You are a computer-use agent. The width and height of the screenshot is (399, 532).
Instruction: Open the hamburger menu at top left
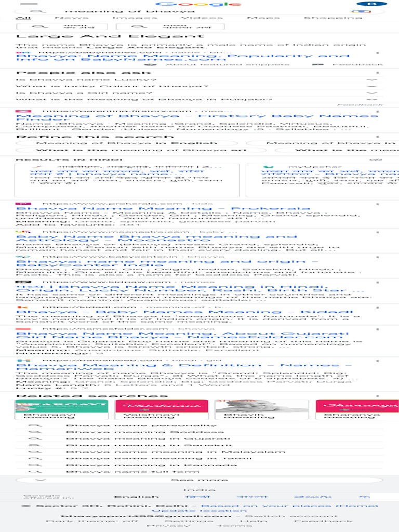tap(29, 4)
